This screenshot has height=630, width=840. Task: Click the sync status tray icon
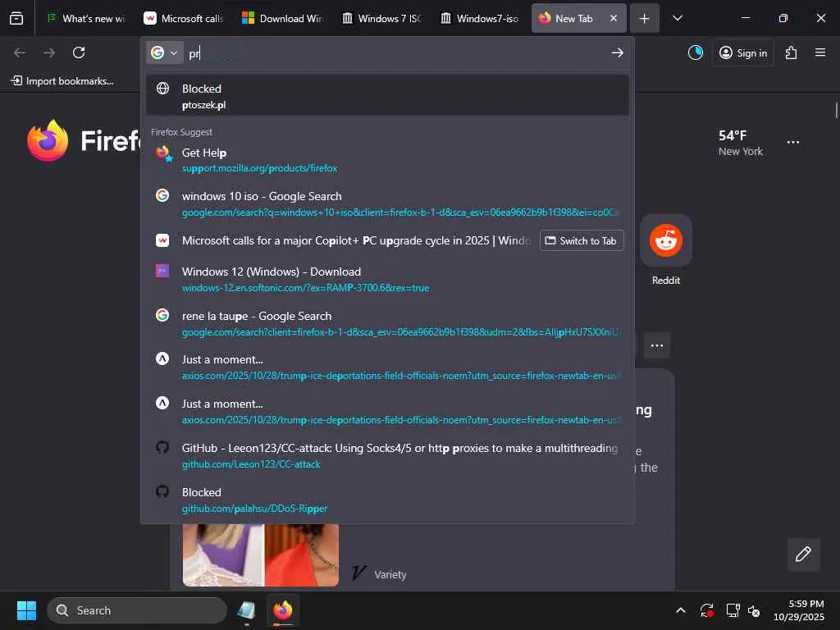pos(706,610)
